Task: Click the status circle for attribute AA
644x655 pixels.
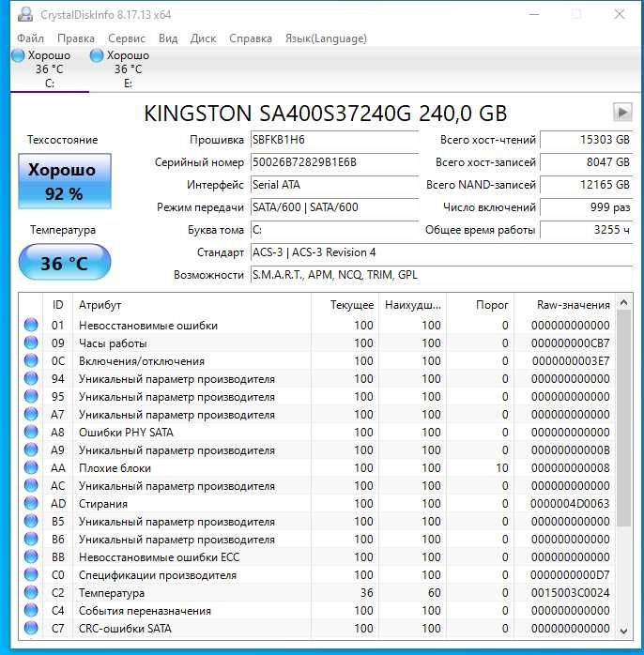Action: (x=31, y=467)
